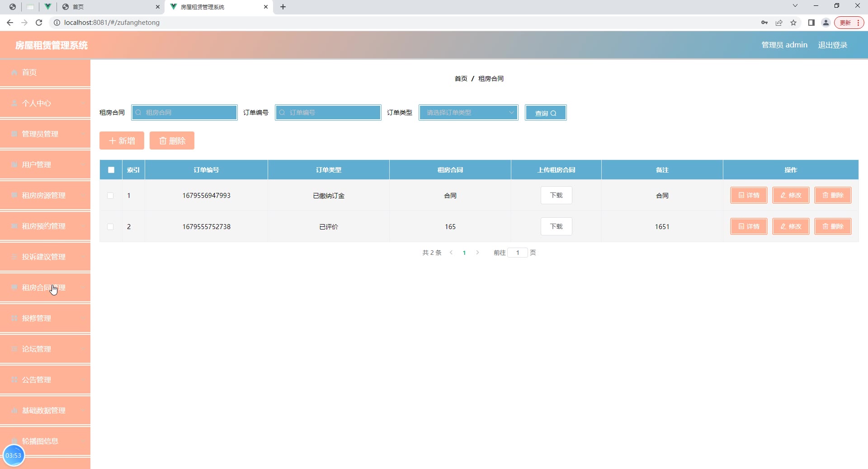Toggle the select-all checkbox in table header

tap(111, 170)
